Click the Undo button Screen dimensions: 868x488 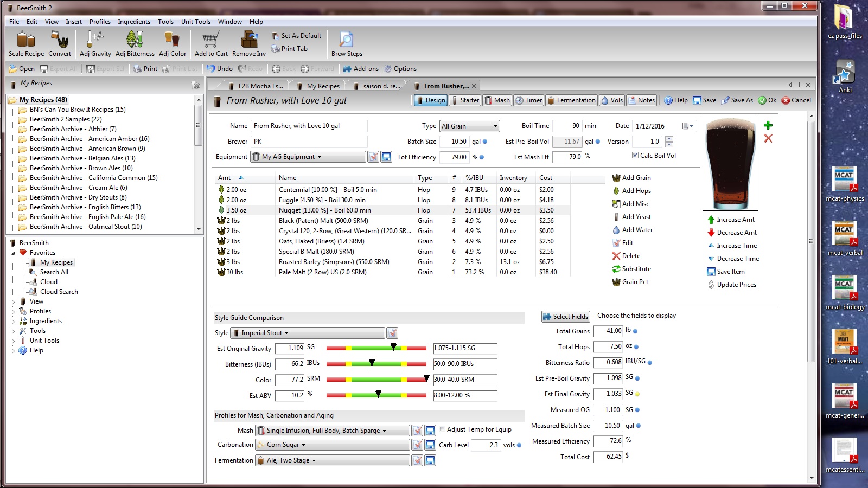click(220, 69)
